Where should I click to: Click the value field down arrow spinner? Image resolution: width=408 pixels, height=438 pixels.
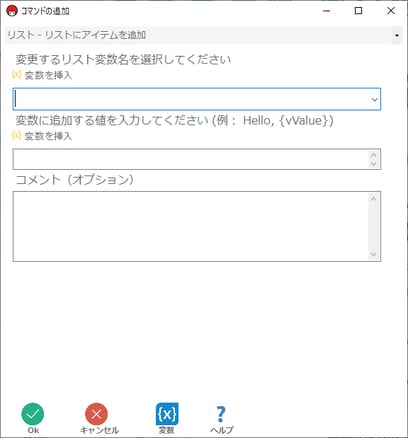click(373, 164)
